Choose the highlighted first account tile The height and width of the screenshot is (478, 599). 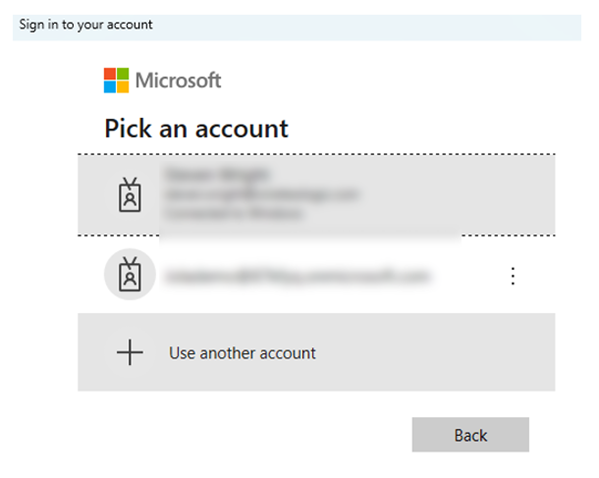(x=316, y=195)
